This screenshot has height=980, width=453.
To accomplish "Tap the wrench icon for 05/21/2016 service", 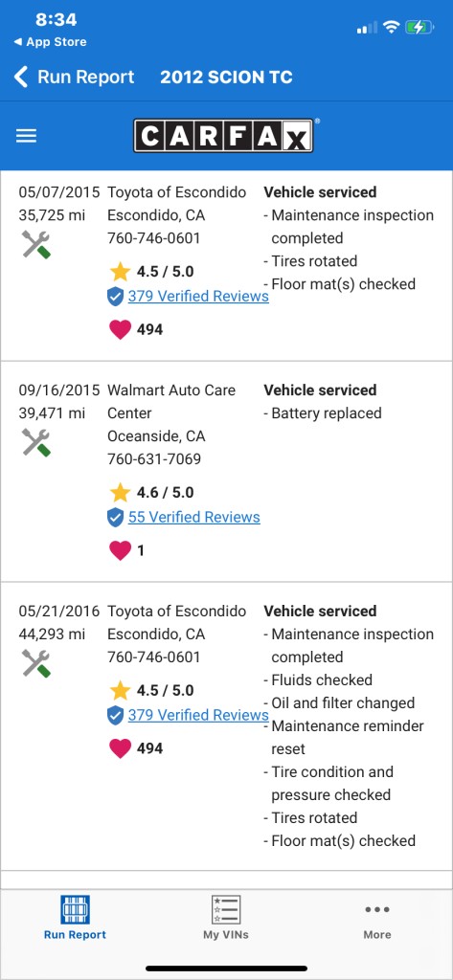I will (x=36, y=663).
